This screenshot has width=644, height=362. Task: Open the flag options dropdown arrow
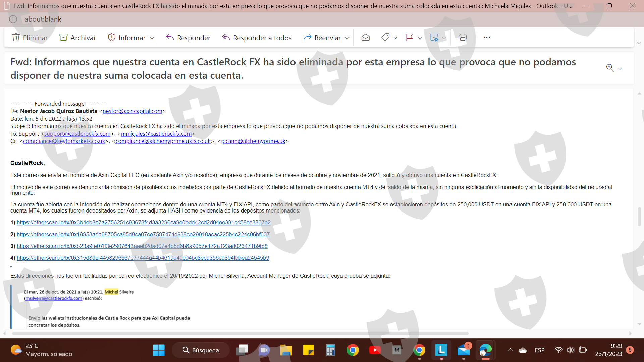420,38
